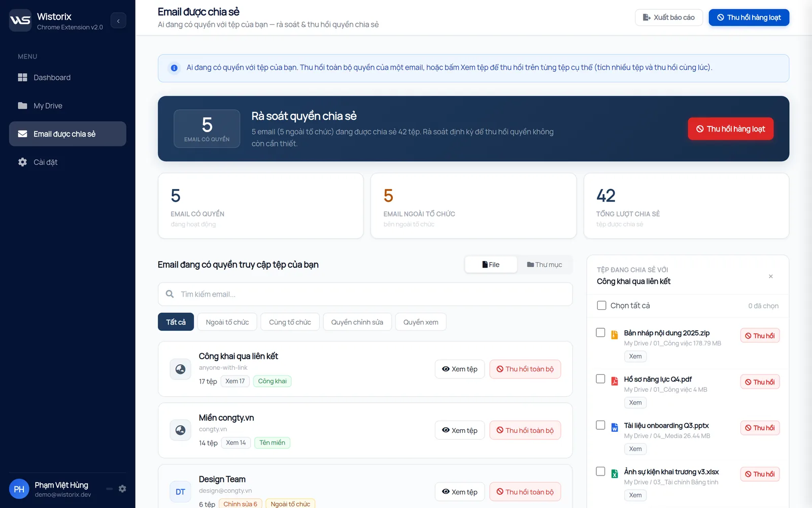Revoke all access for Công khai qua liên kết
This screenshot has width=812, height=508.
click(x=525, y=369)
